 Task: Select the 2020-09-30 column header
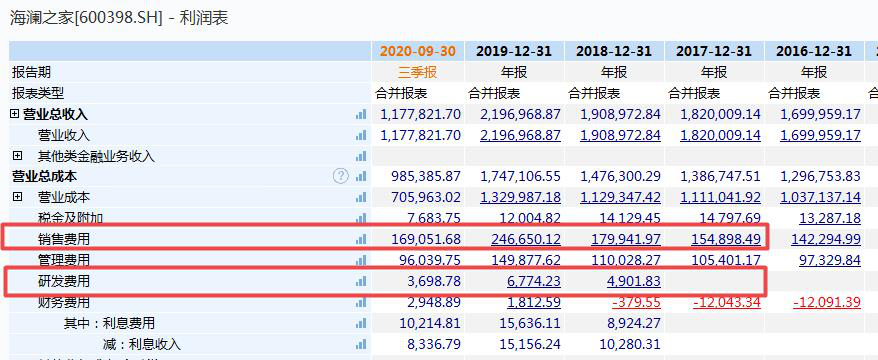click(418, 52)
